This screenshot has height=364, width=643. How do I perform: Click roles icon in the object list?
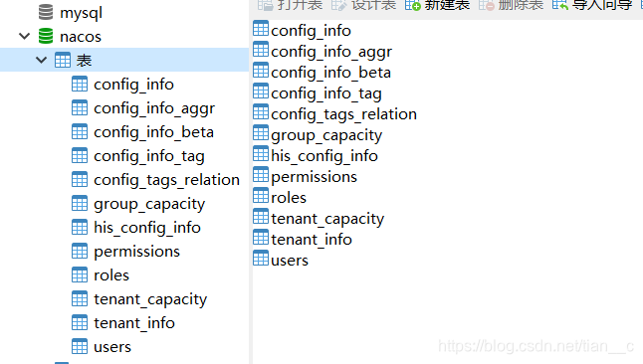(261, 196)
